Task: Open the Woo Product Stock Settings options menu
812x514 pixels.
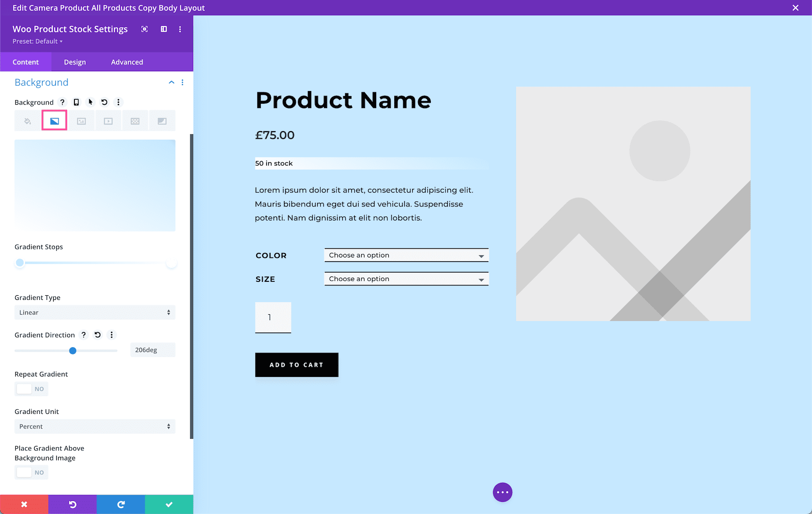Action: point(180,29)
